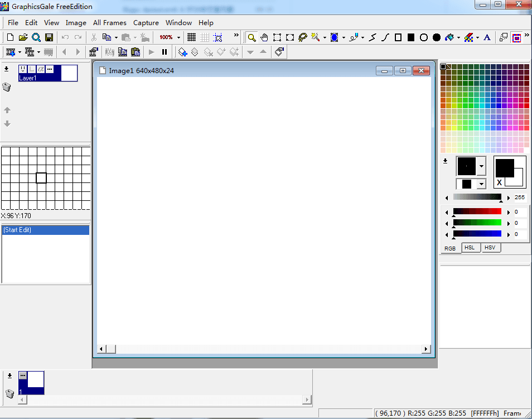Image resolution: width=532 pixels, height=419 pixels.
Task: Toggle the gray custom grid icon
Action: click(x=205, y=37)
